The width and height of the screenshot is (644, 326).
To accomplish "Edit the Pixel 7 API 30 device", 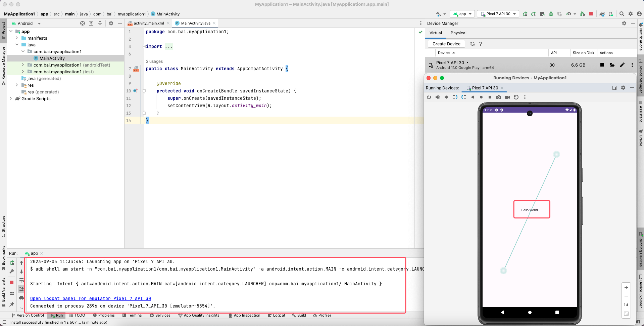I will (x=622, y=65).
